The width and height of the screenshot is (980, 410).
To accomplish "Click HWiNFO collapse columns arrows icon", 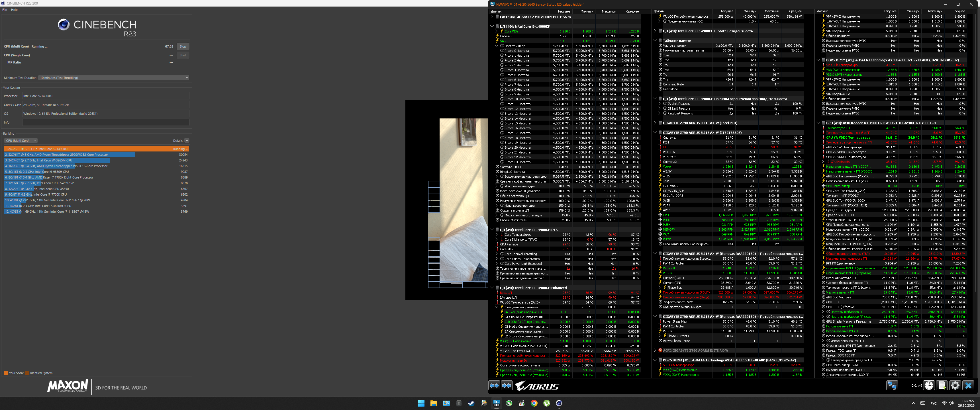I will point(507,386).
